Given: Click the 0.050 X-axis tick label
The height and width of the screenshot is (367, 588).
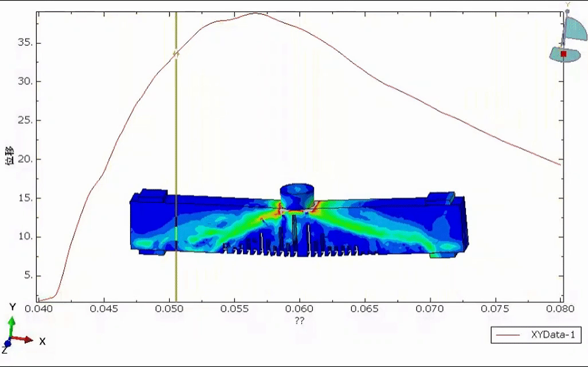Looking at the screenshot, I should pos(170,309).
